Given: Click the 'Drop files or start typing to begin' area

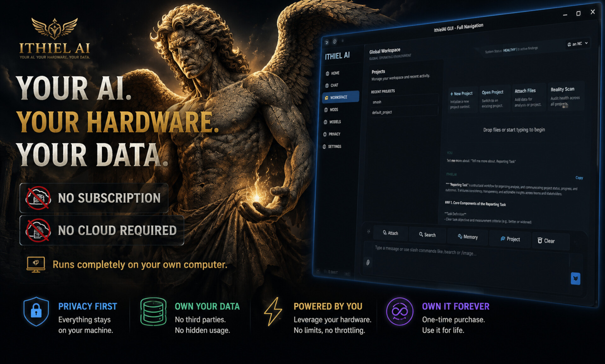Looking at the screenshot, I should (514, 130).
